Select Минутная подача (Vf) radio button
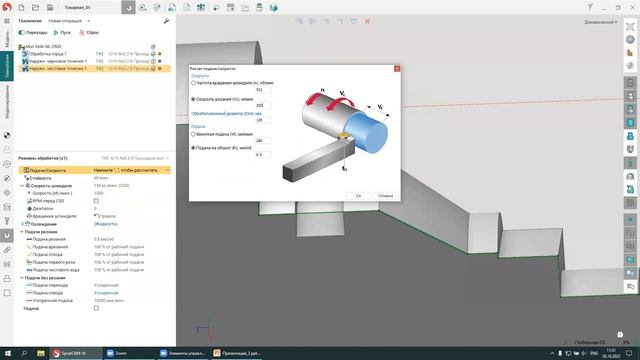This screenshot has width=640, height=360. (193, 134)
